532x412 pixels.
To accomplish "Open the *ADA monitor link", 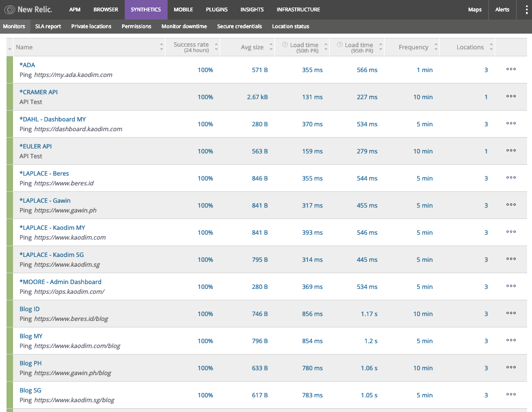I will click(27, 65).
